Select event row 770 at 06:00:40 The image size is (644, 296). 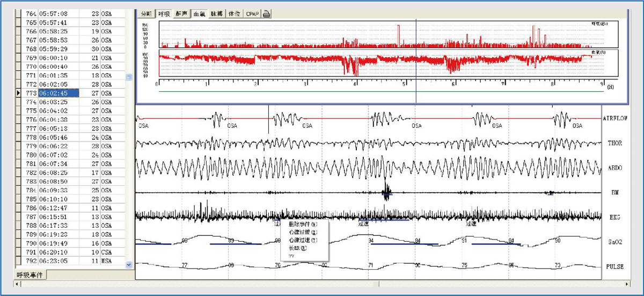click(70, 67)
